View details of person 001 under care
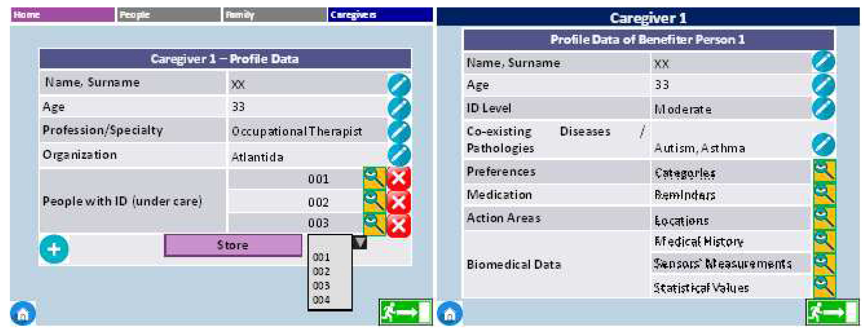This screenshot has height=335, width=868. tap(374, 178)
